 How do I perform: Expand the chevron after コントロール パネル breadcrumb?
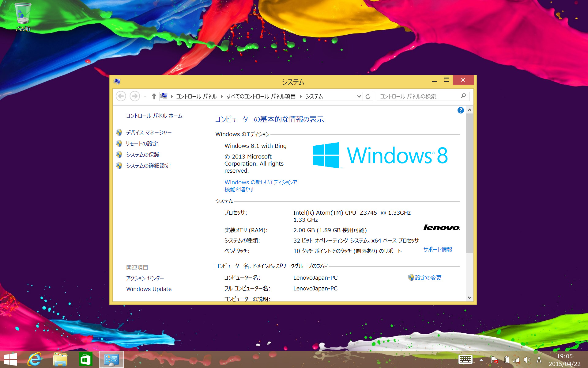click(222, 97)
